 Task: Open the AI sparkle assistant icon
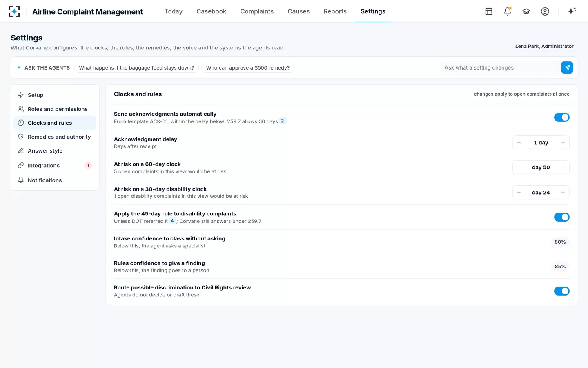(572, 11)
